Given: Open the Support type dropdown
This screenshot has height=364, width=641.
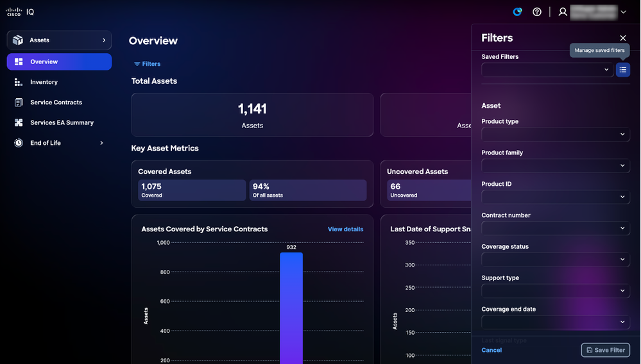Looking at the screenshot, I should (556, 290).
